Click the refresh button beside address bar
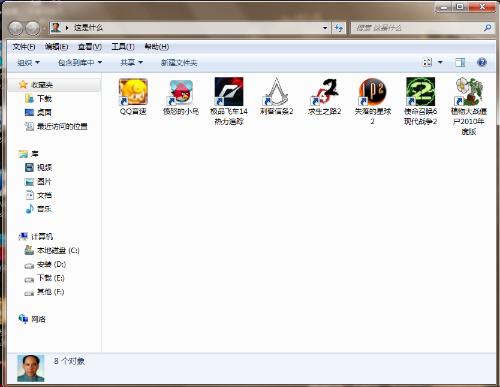Viewport: 500px width, 387px height. (339, 28)
